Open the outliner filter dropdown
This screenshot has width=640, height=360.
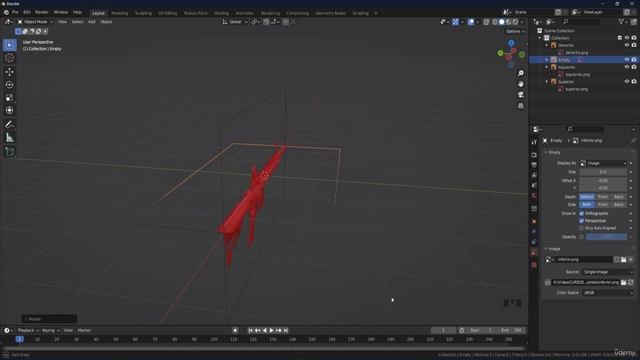[623, 22]
